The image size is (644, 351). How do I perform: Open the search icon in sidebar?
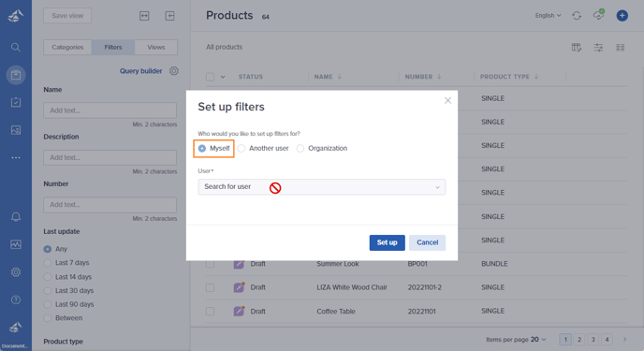tap(16, 47)
